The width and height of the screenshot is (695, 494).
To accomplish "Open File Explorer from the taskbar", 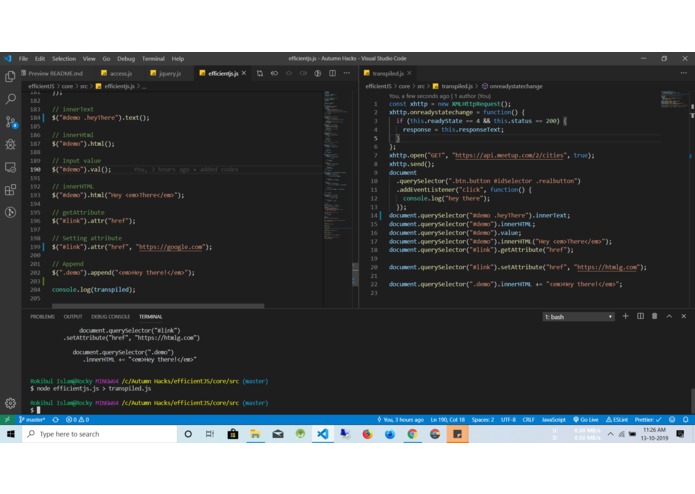I will click(x=255, y=434).
